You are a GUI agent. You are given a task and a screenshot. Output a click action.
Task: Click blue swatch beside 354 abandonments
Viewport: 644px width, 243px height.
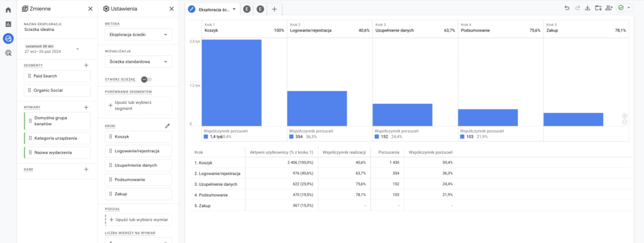coord(291,137)
